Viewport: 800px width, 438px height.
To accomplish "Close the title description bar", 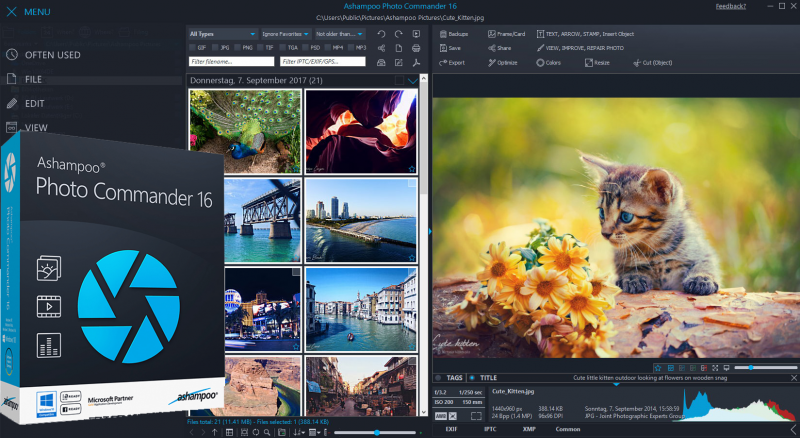I will 793,378.
